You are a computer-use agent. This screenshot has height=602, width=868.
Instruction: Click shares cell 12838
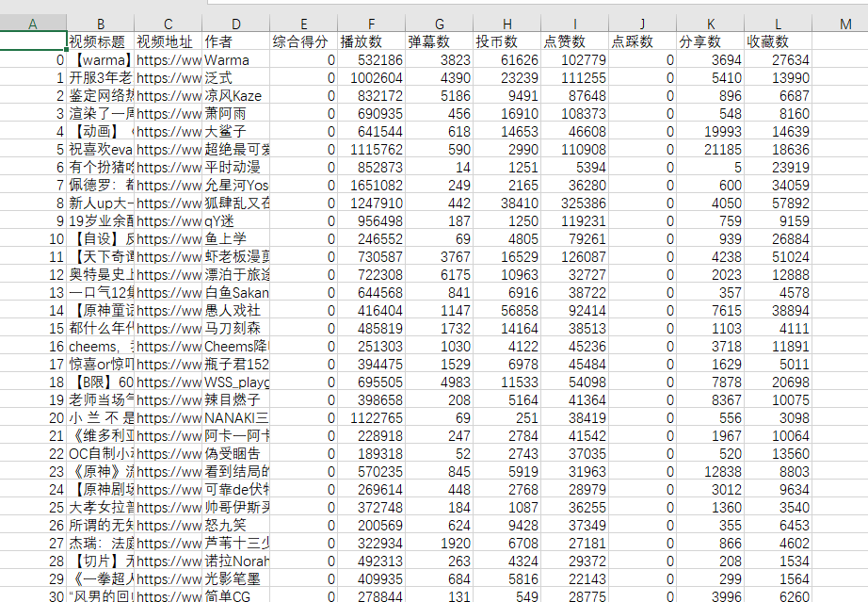[710, 471]
